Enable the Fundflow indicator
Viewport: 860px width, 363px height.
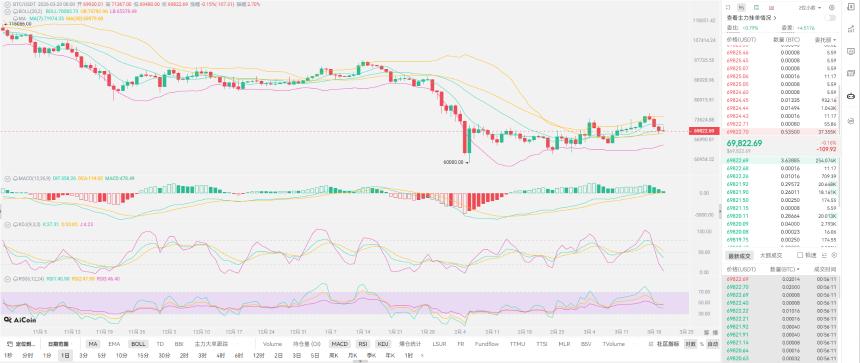coord(486,344)
